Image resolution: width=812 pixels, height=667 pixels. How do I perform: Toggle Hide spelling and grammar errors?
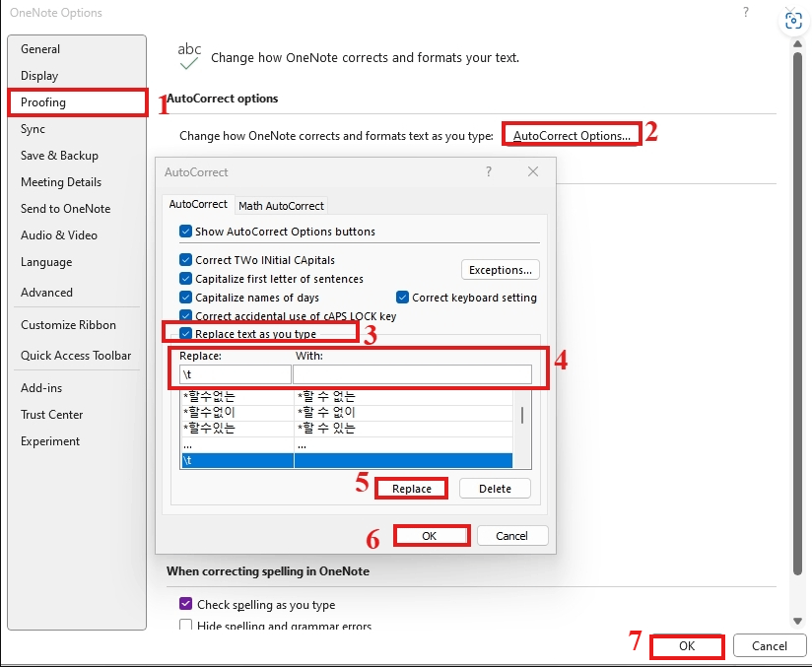(x=185, y=625)
